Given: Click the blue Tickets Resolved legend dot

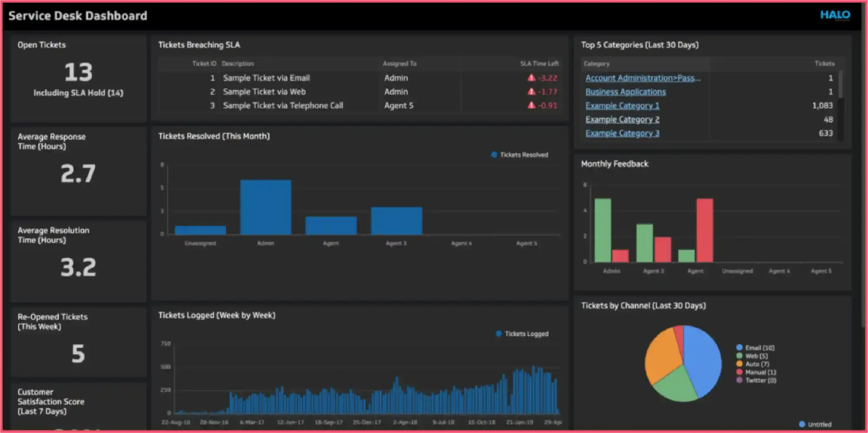Looking at the screenshot, I should click(x=494, y=155).
